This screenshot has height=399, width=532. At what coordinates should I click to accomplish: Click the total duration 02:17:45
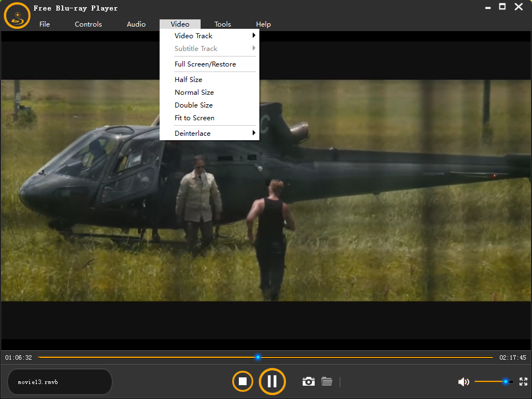click(x=513, y=357)
